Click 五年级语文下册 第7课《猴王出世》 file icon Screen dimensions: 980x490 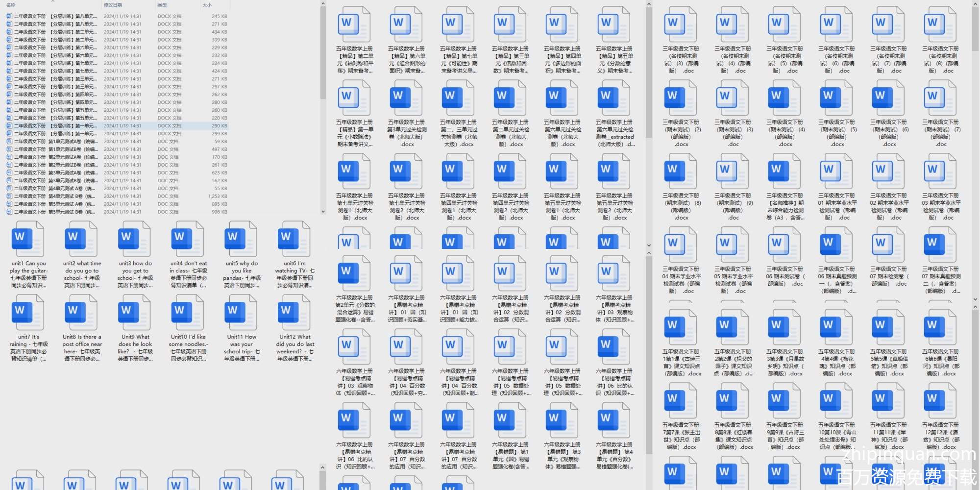pos(681,400)
